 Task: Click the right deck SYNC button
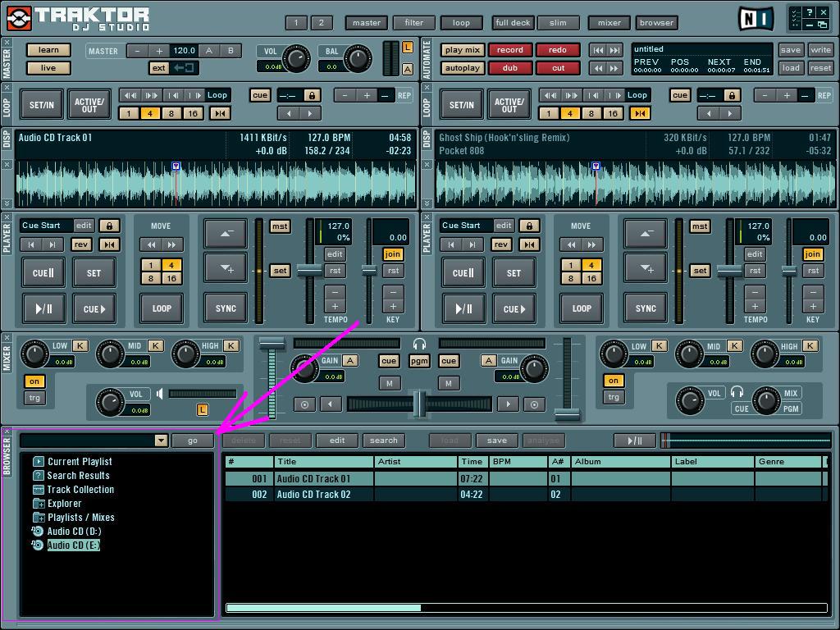(x=646, y=308)
